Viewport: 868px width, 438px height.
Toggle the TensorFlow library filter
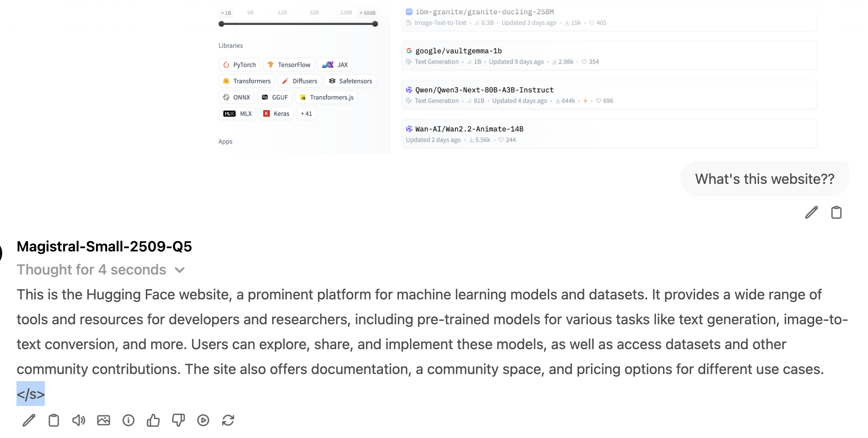[x=289, y=65]
